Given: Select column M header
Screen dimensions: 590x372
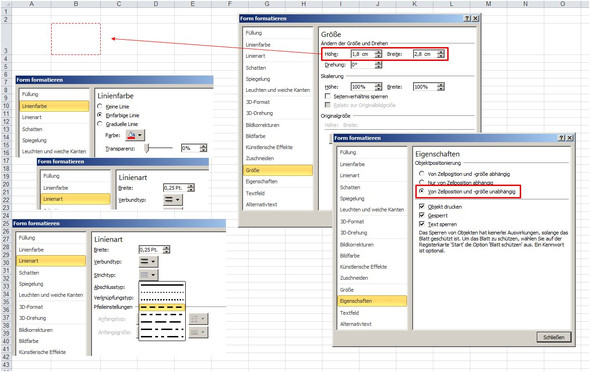Looking at the screenshot, I should (488, 4).
